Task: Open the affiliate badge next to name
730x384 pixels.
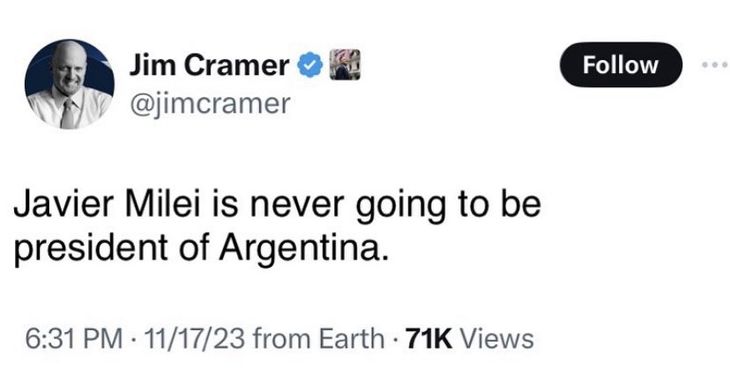Action: pos(345,64)
